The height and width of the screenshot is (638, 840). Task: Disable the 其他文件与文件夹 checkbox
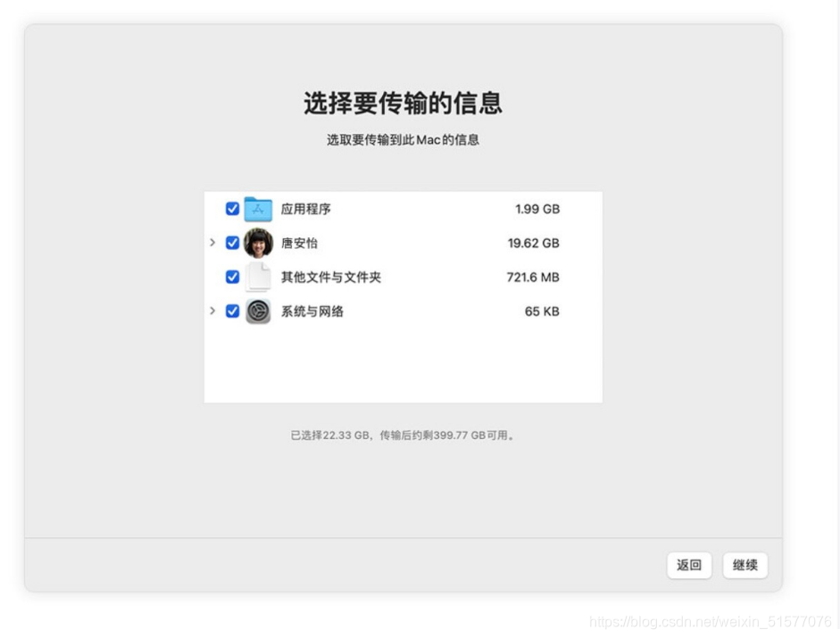[x=232, y=277]
